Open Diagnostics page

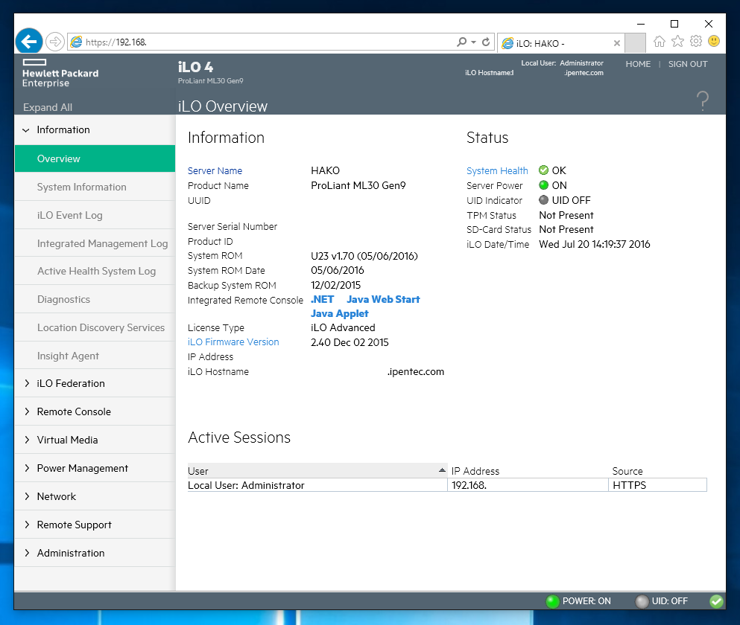(x=95, y=299)
